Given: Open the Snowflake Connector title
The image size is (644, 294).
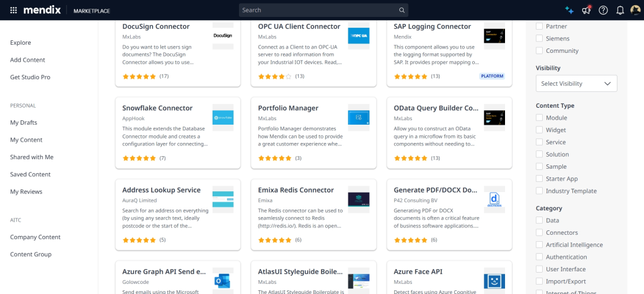Looking at the screenshot, I should pos(157,108).
